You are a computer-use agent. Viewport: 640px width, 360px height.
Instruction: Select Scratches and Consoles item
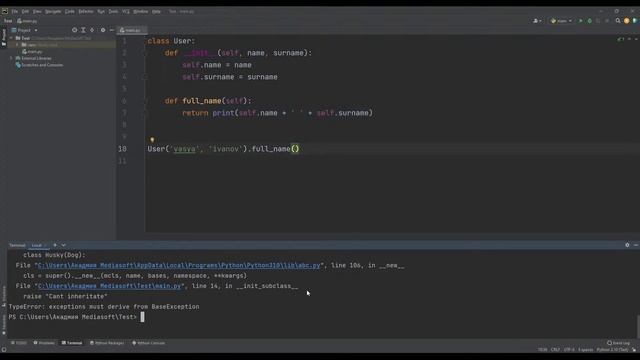pyautogui.click(x=39, y=65)
